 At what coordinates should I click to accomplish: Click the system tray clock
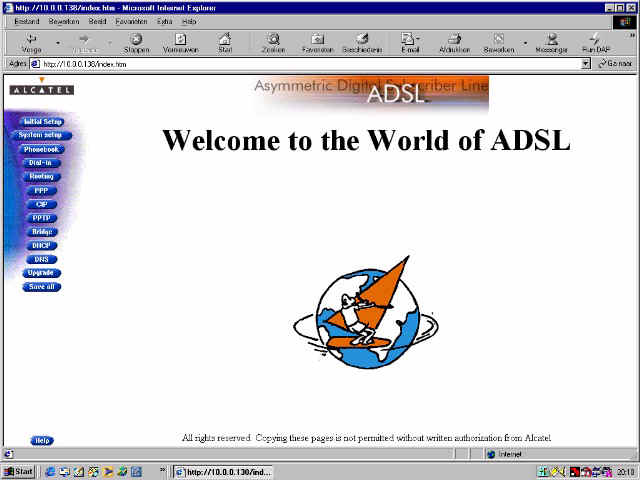pyautogui.click(x=625, y=472)
